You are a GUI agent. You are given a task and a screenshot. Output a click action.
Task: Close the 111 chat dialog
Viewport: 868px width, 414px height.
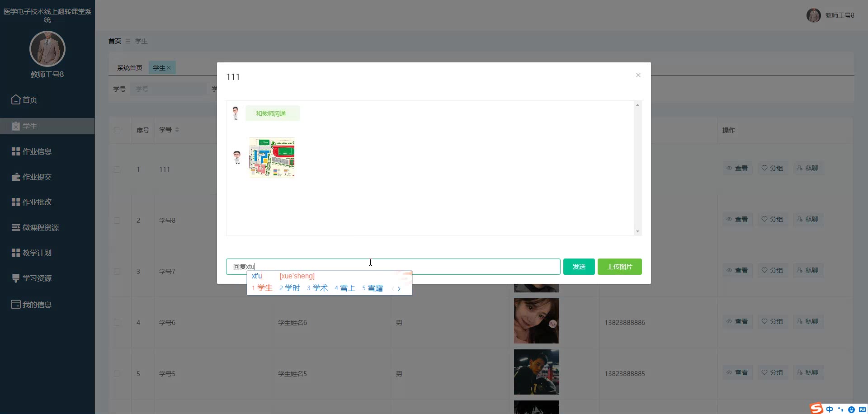pyautogui.click(x=638, y=75)
